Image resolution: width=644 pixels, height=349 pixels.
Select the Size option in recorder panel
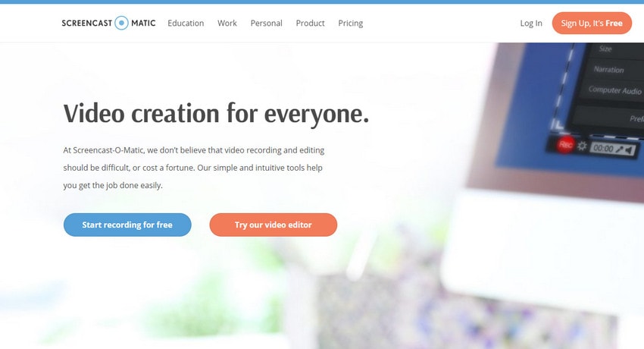[x=605, y=49]
